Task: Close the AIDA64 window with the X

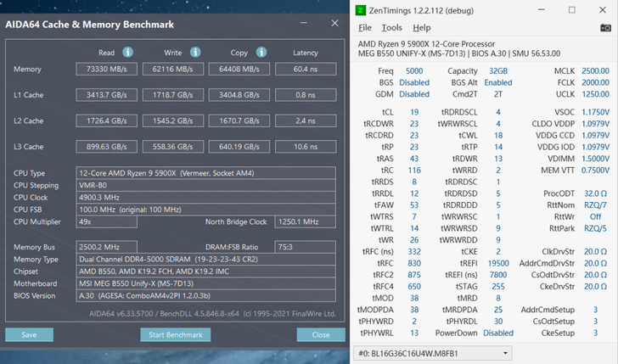Action: (x=334, y=23)
